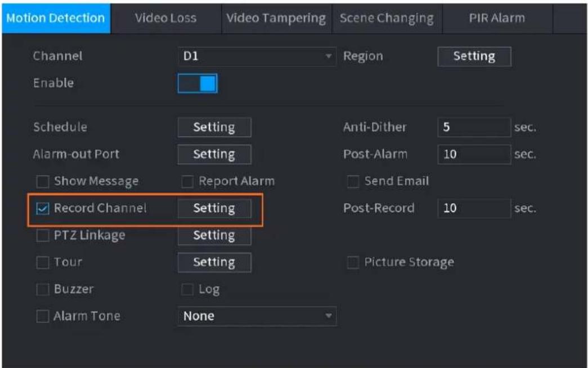The image size is (588, 368).
Task: Click the Post-Alarm seconds field
Action: point(474,154)
